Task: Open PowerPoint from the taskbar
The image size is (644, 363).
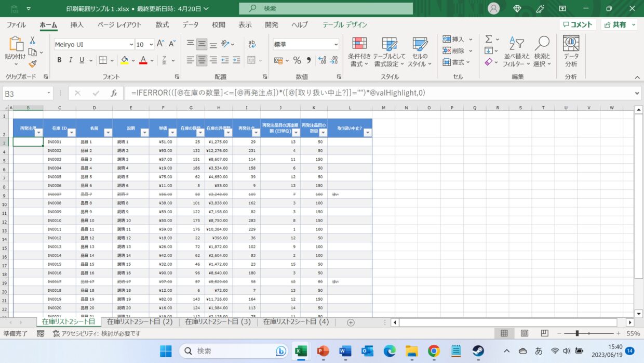Action: [x=323, y=351]
